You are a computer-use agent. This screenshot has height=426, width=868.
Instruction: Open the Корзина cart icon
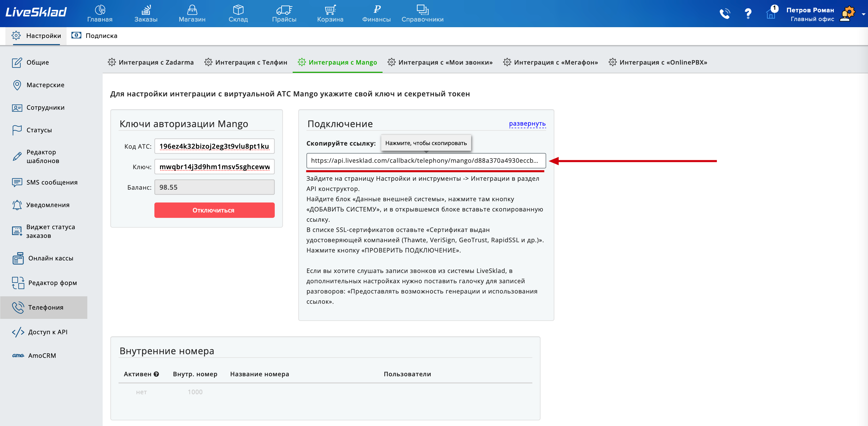[330, 14]
